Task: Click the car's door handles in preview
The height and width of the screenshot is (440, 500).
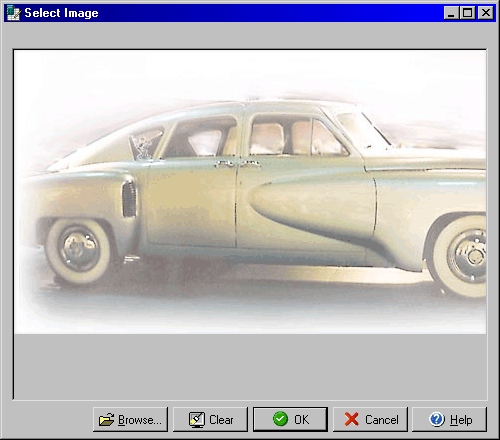Action: click(237, 164)
